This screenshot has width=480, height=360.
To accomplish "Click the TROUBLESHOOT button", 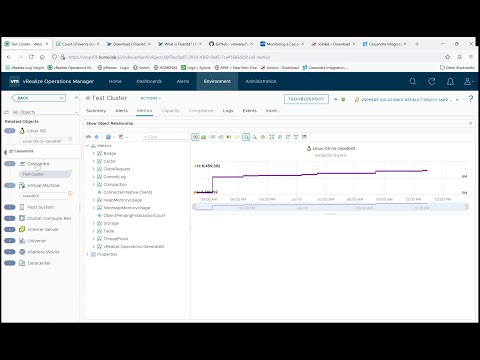I will point(306,99).
